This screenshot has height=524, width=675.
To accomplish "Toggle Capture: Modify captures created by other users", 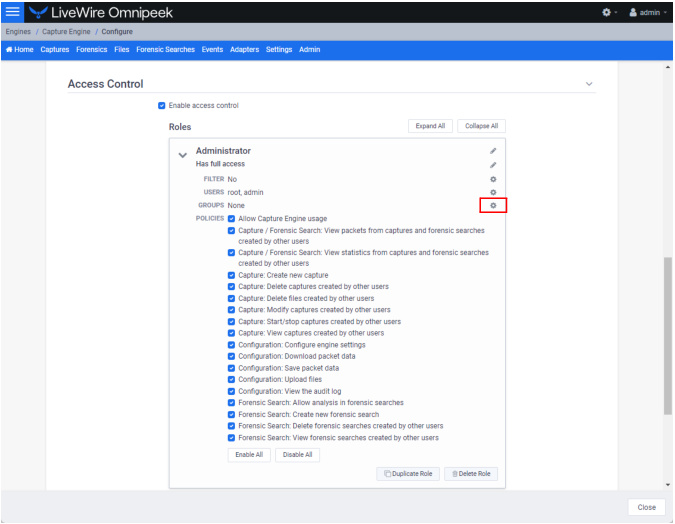I will tap(231, 310).
